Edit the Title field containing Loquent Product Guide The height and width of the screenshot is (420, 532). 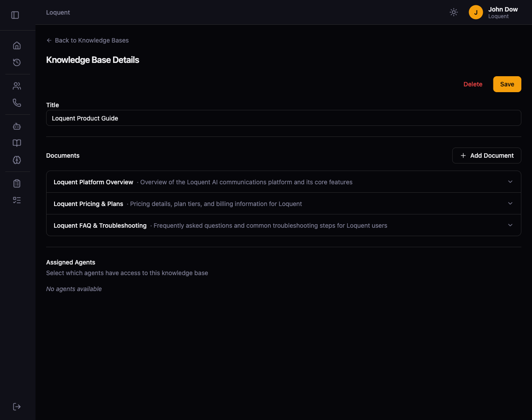(x=283, y=118)
